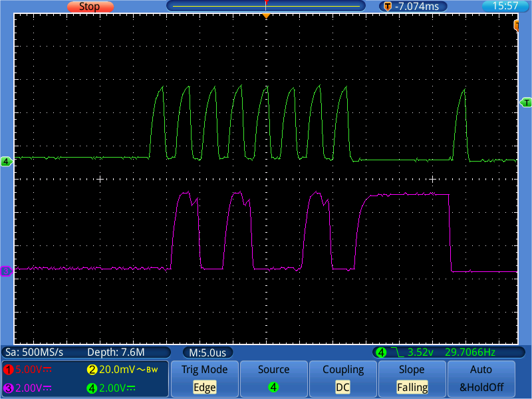The image size is (532, 399).
Task: Click the DC coupling symbol on channel 3
Action: [47, 388]
